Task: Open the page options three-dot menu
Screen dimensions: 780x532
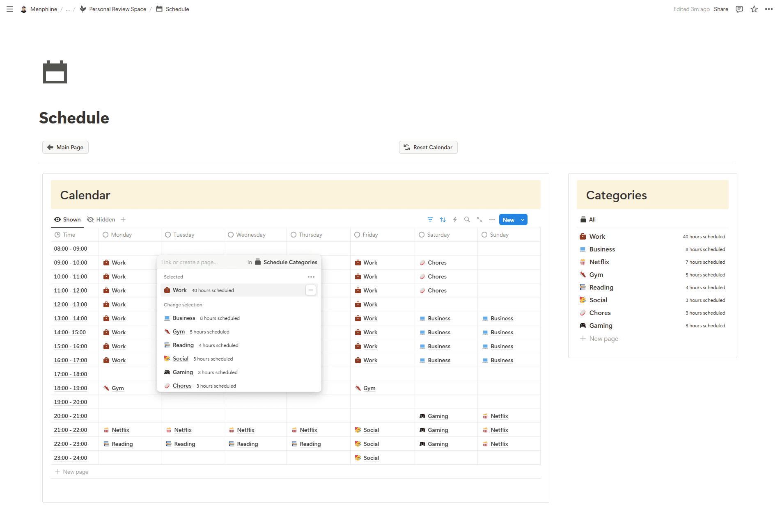Action: [769, 9]
